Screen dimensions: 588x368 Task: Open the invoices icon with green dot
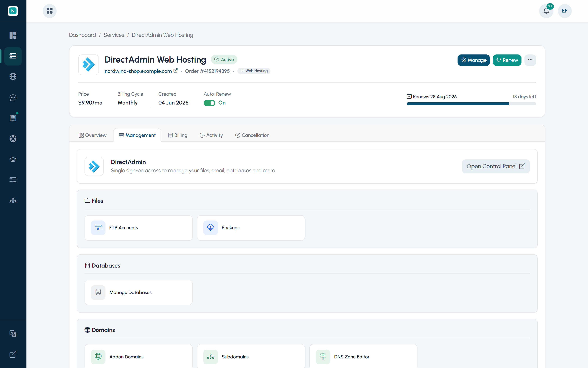(x=13, y=118)
